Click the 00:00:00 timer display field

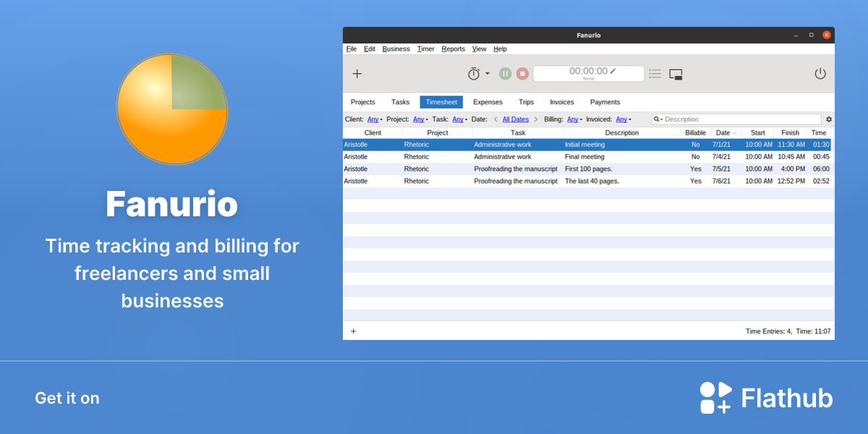point(589,73)
